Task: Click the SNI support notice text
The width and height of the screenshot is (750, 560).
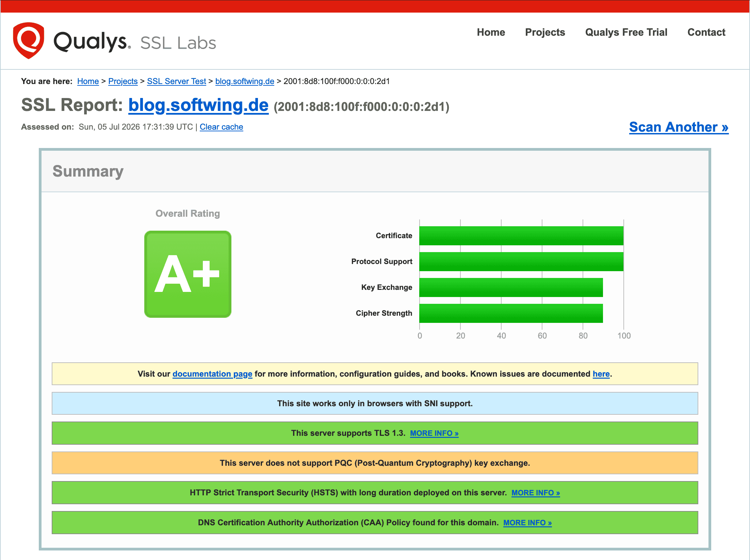Action: coord(375,403)
